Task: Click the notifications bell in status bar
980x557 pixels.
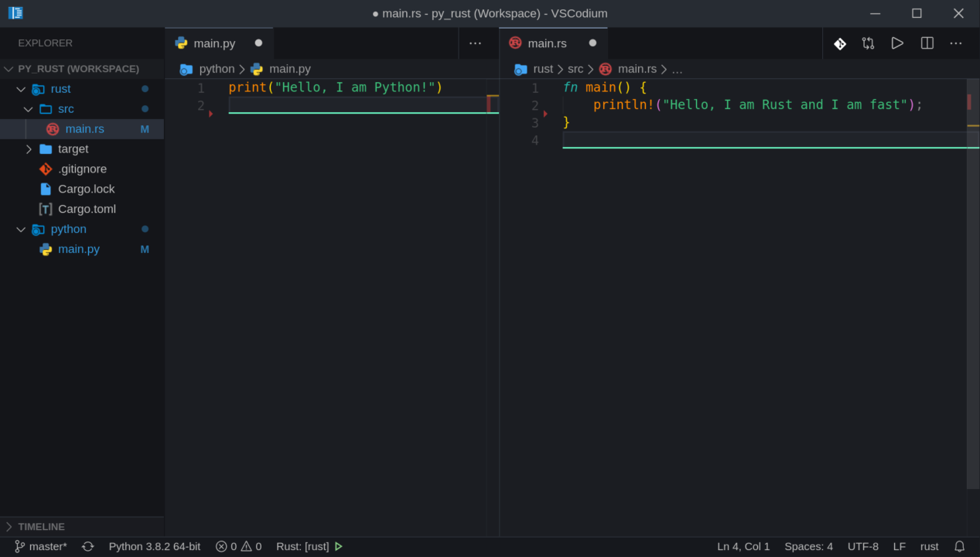Action: (959, 546)
